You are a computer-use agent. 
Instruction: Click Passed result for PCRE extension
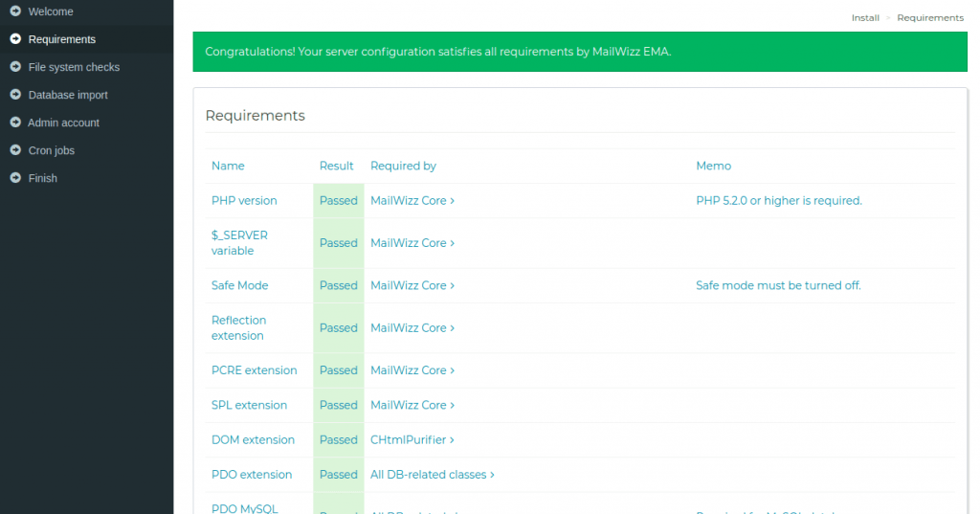point(338,370)
